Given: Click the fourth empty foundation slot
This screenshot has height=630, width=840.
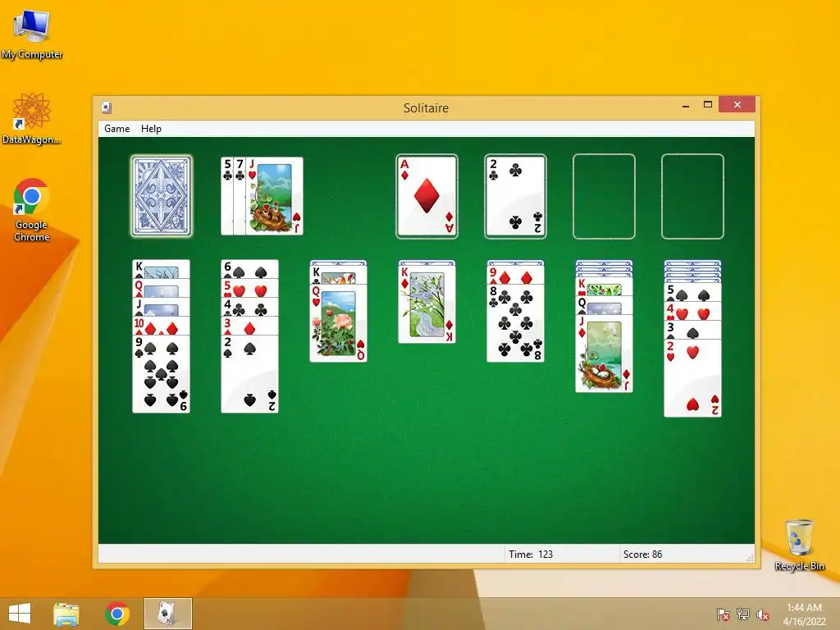Looking at the screenshot, I should coord(692,196).
